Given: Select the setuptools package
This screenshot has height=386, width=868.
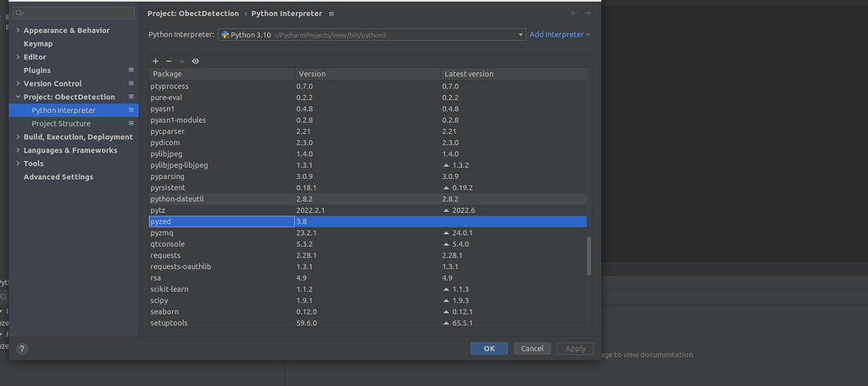Looking at the screenshot, I should [368, 323].
